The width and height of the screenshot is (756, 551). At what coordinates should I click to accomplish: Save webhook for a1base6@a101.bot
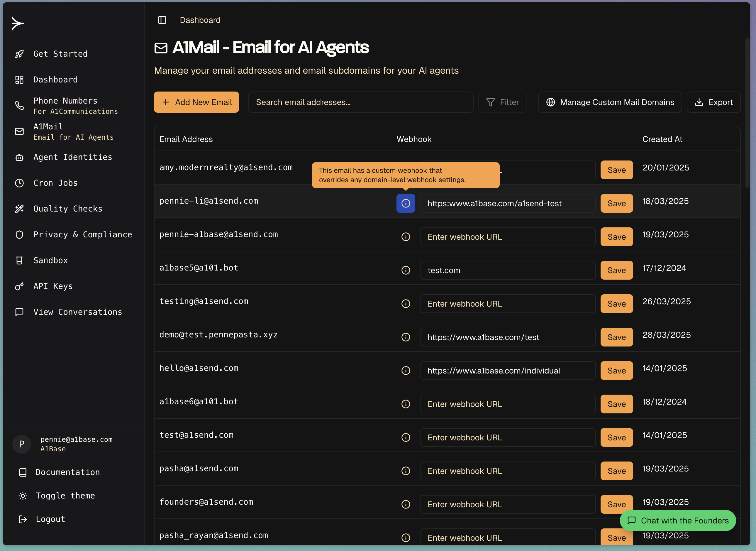pyautogui.click(x=617, y=404)
